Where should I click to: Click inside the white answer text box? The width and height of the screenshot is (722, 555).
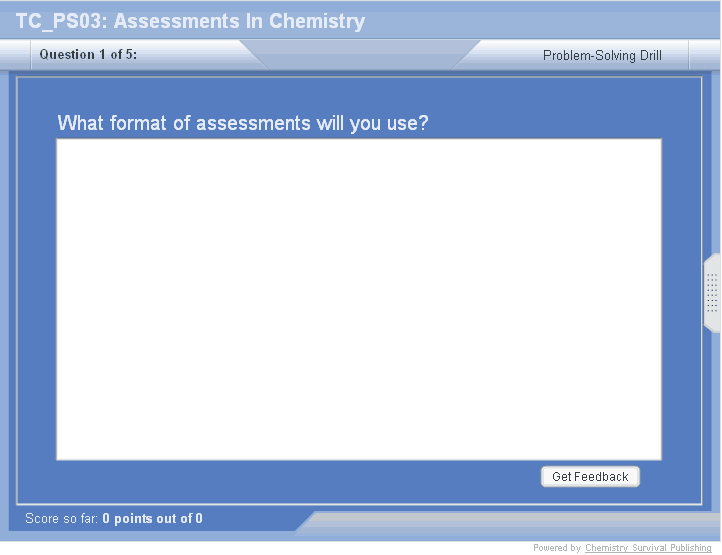point(358,299)
